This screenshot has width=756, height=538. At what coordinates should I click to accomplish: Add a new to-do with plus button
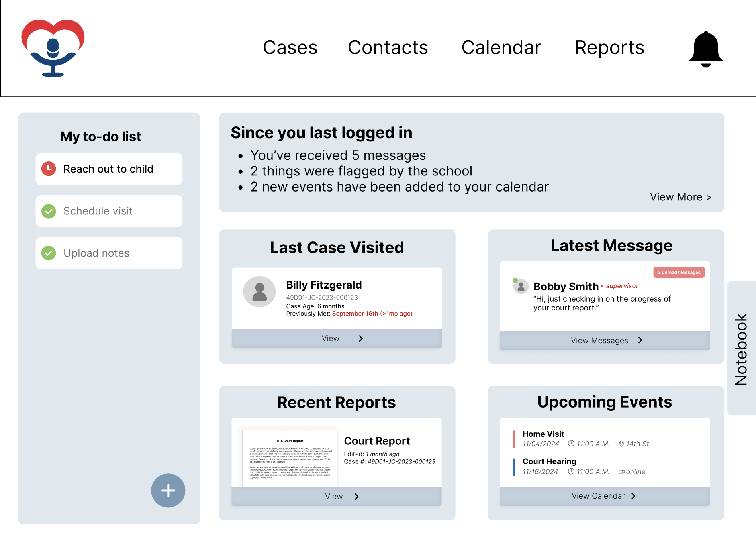168,490
